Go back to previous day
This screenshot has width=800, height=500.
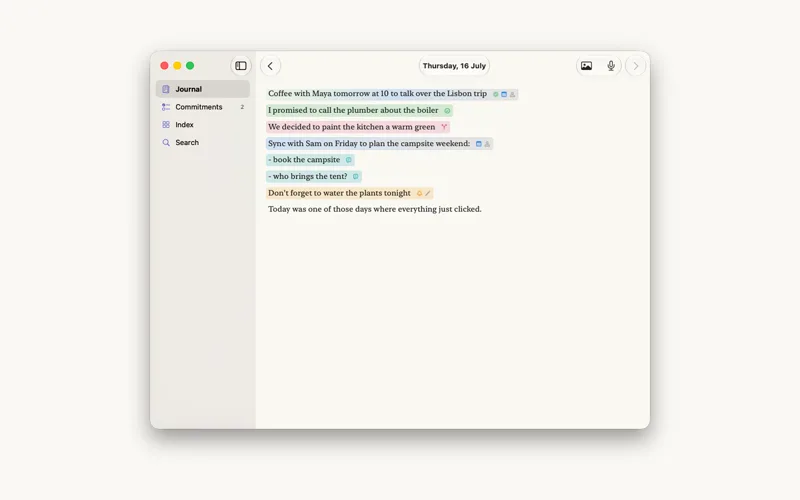point(270,66)
